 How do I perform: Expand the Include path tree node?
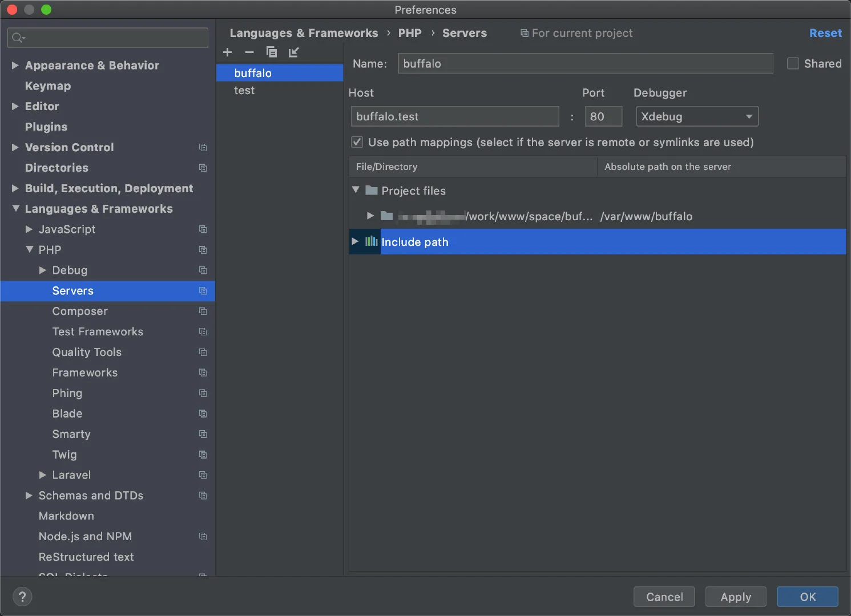point(355,241)
